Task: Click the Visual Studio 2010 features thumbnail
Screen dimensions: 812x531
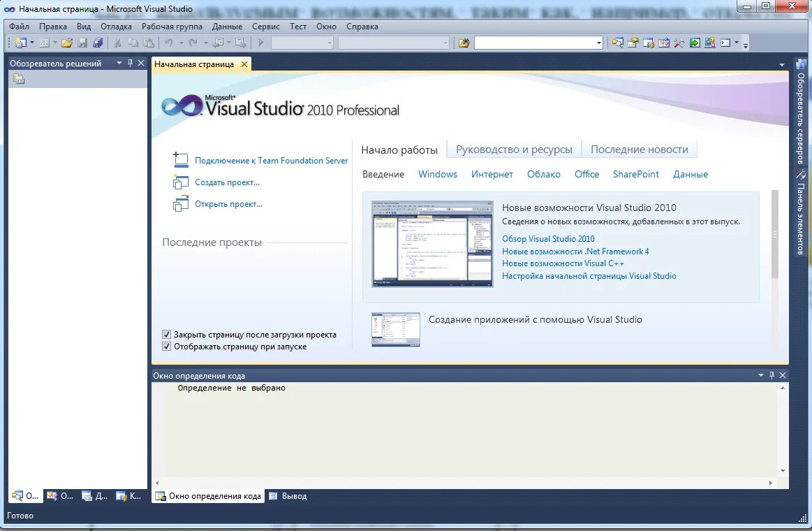Action: point(432,243)
